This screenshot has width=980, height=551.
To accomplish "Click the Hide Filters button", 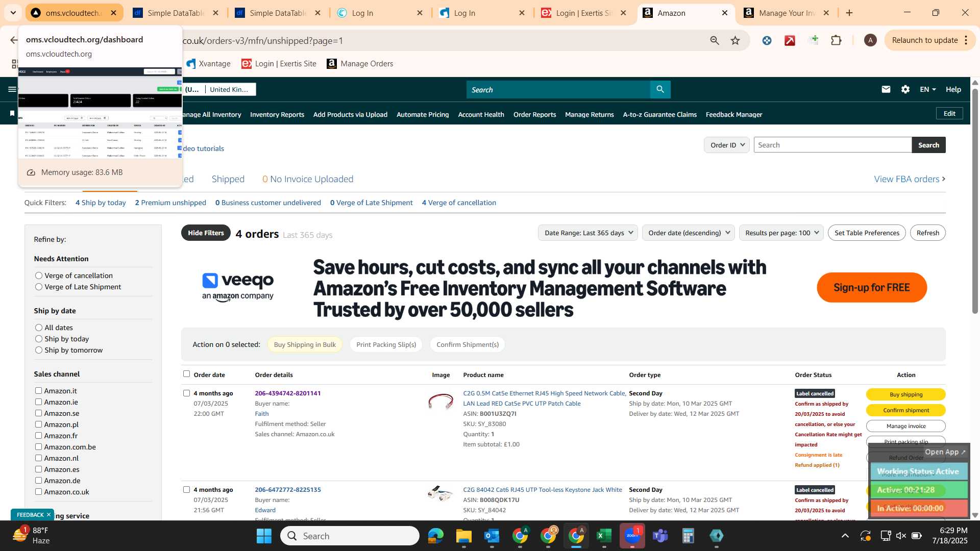I will tap(206, 233).
